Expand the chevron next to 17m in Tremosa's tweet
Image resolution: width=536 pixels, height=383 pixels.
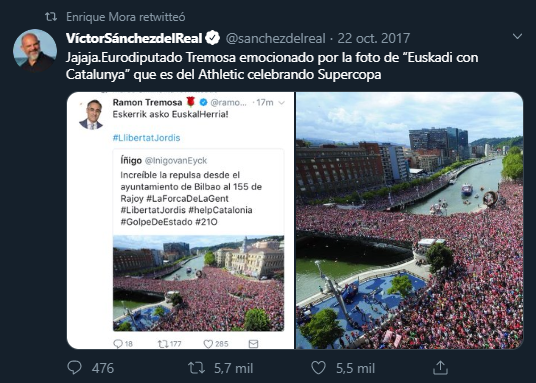tap(281, 103)
